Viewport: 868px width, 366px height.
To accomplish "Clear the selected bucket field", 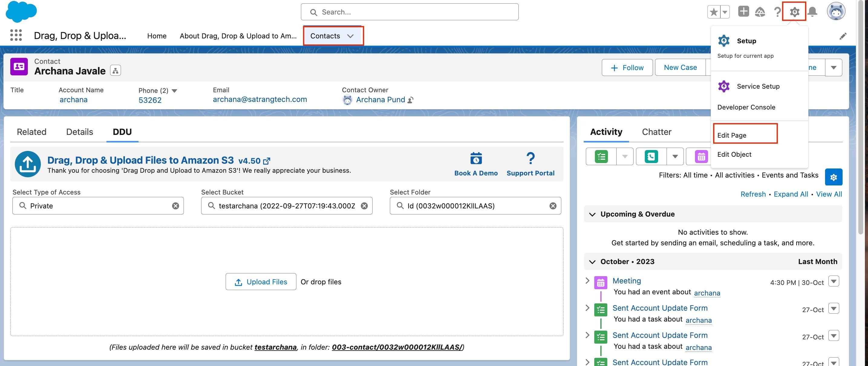I will pos(364,206).
